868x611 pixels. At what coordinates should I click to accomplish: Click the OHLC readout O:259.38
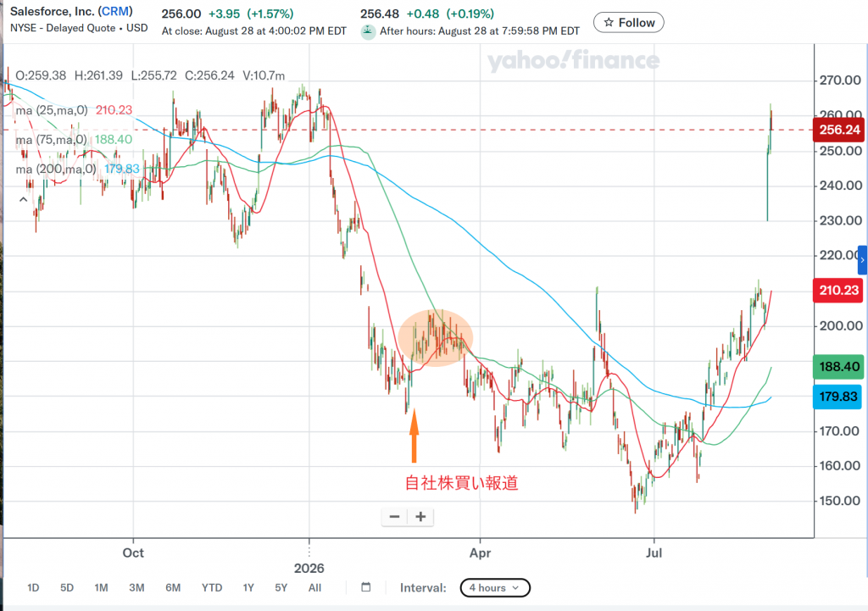pyautogui.click(x=41, y=75)
